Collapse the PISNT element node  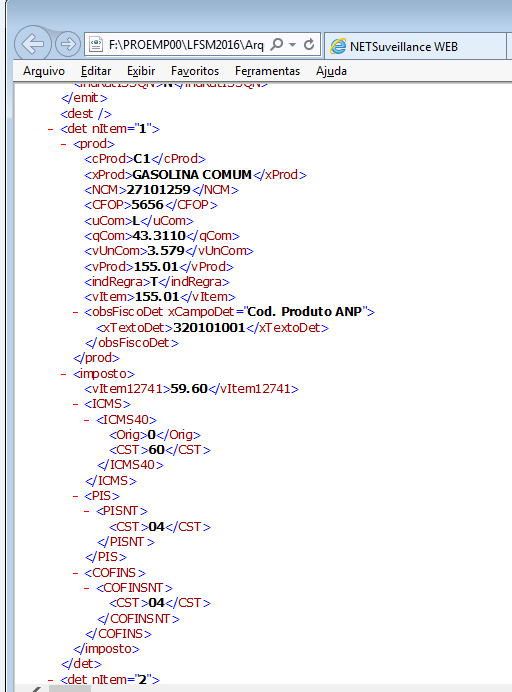pyautogui.click(x=87, y=511)
